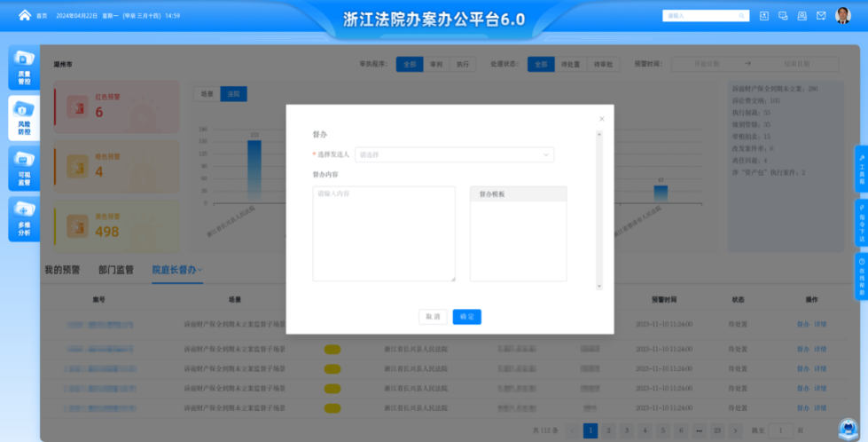Click the 督办内容 text area
This screenshot has height=442, width=868.
click(383, 234)
